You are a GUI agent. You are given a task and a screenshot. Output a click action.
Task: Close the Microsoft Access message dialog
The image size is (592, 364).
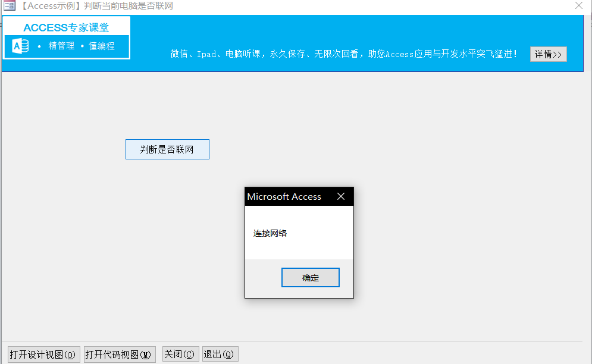pyautogui.click(x=341, y=196)
